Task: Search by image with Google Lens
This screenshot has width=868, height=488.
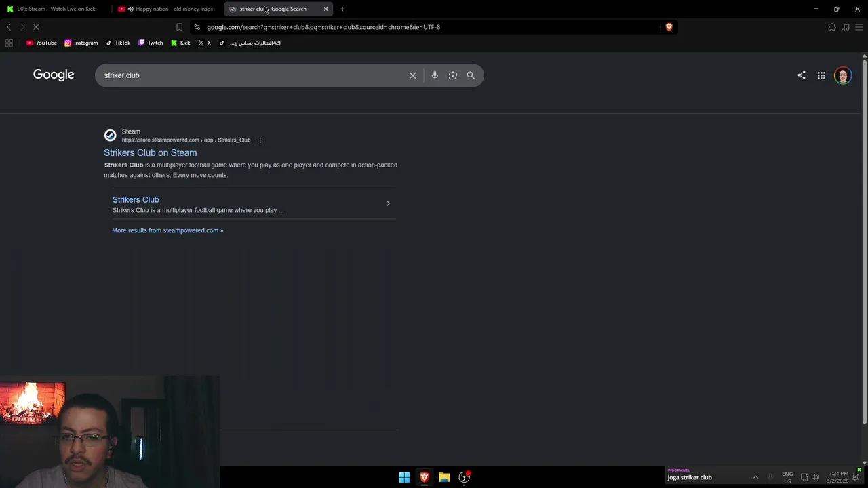Action: click(453, 75)
